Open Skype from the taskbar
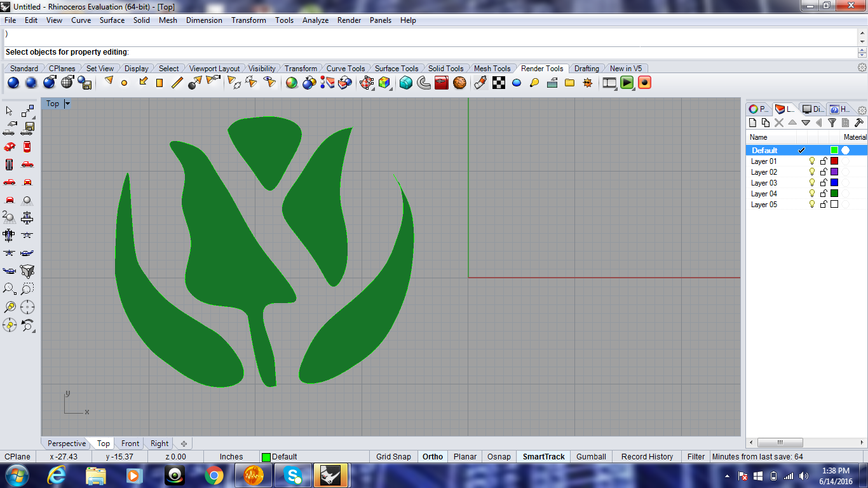Viewport: 868px width, 488px height. coord(293,475)
